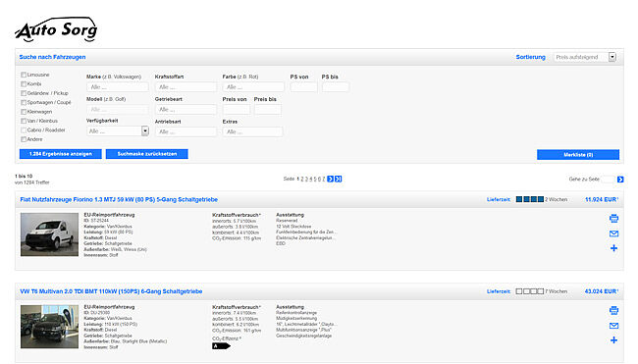The image size is (638, 364).
Task: Check the Kleinwagen option
Action: (24, 112)
